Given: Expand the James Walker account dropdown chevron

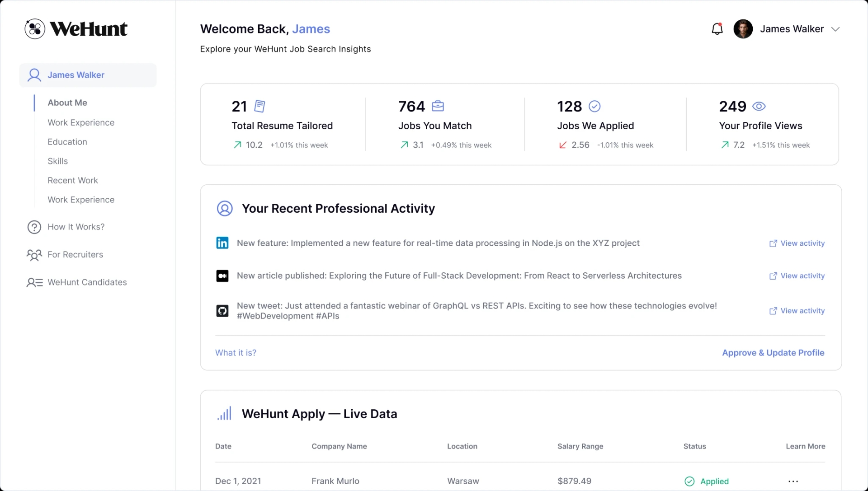Looking at the screenshot, I should pos(835,29).
